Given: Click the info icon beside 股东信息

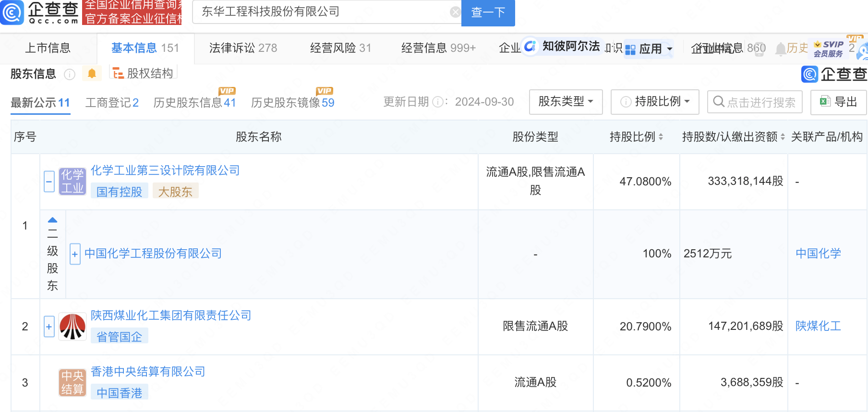Looking at the screenshot, I should (70, 74).
